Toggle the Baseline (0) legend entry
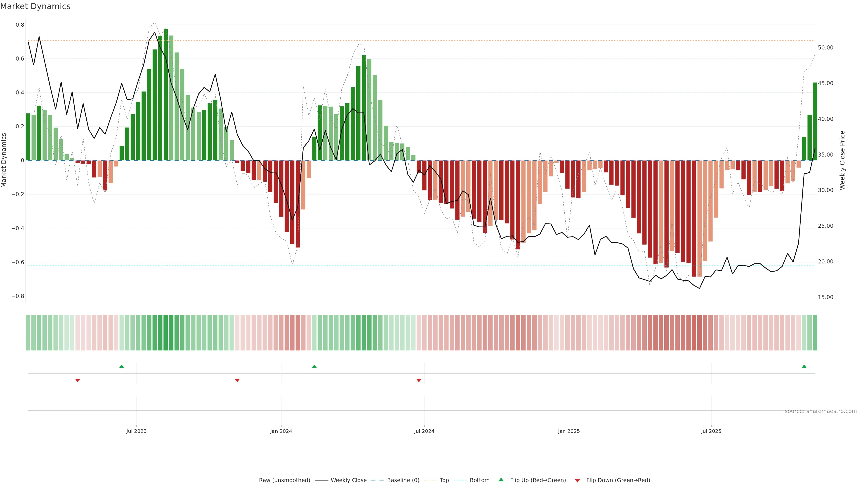 (x=403, y=480)
